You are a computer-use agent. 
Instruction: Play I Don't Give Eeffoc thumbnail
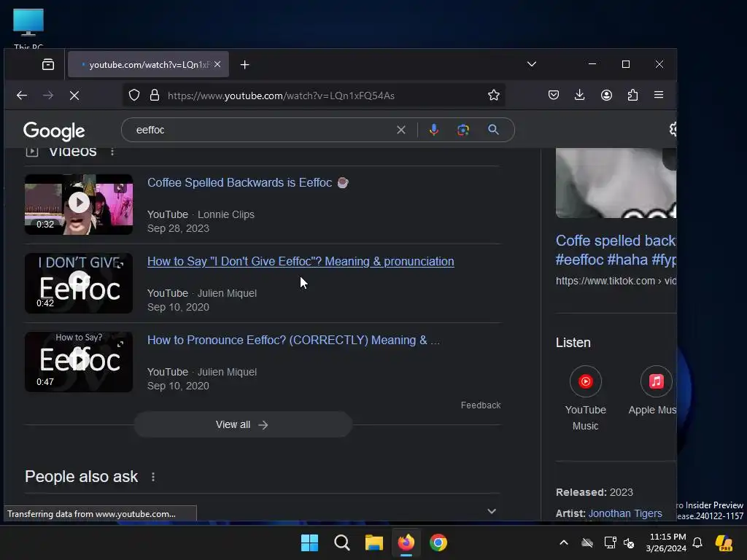click(x=79, y=283)
